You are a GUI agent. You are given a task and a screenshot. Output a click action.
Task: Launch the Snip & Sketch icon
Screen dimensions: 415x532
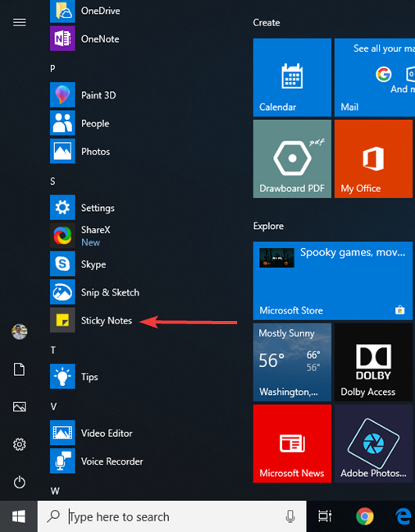coord(62,291)
